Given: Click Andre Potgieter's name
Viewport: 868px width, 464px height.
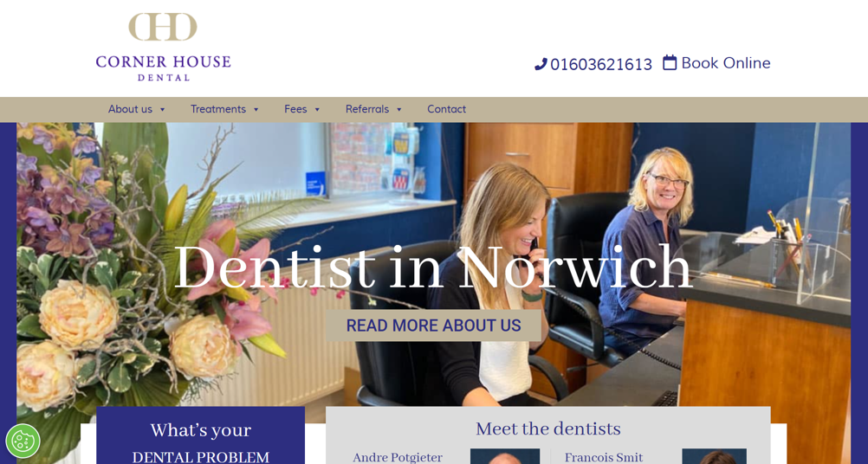Looking at the screenshot, I should pyautogui.click(x=398, y=457).
